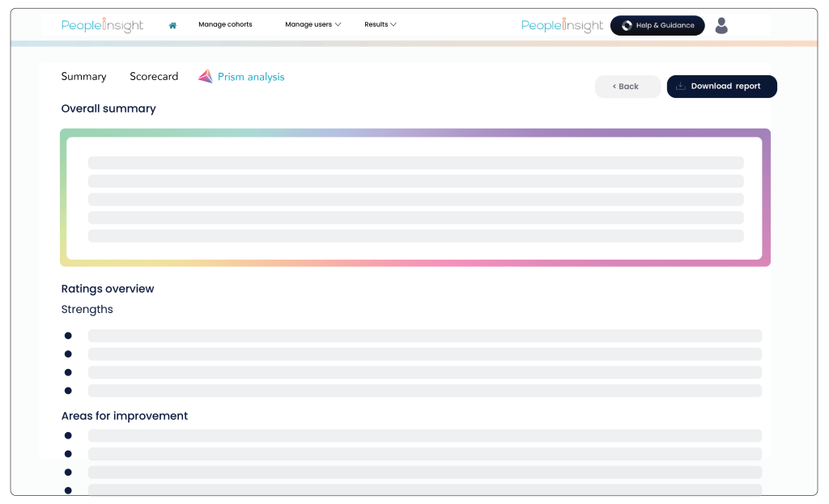The image size is (829, 504).
Task: Click the Overall summary gradient panel
Action: click(x=415, y=197)
